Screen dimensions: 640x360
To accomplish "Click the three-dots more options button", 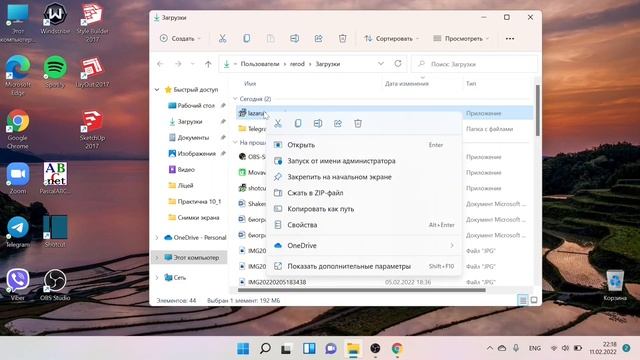I will click(510, 38).
